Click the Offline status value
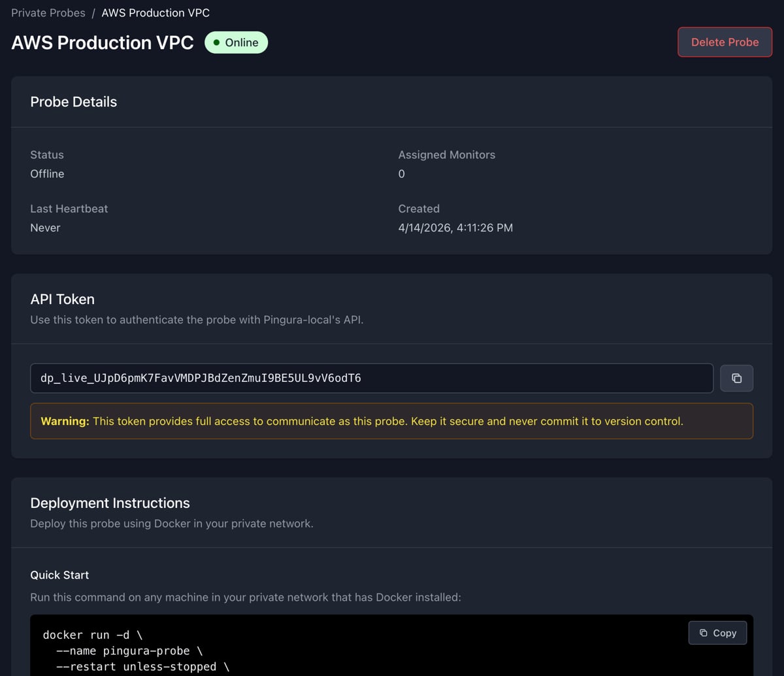 pos(47,174)
